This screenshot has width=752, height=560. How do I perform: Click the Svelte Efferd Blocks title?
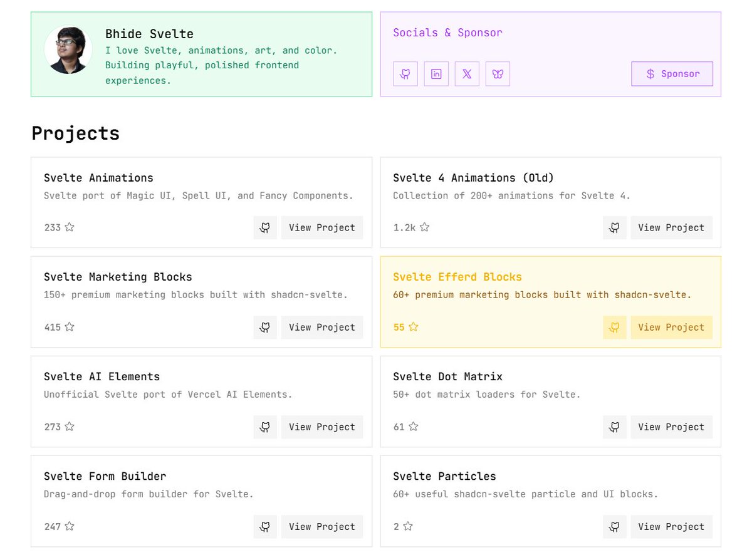[457, 277]
